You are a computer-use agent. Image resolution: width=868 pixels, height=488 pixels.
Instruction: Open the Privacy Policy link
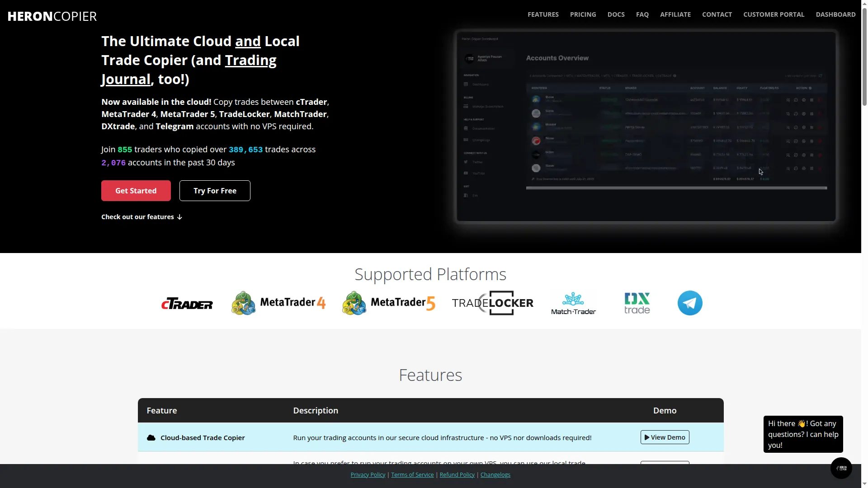(368, 475)
